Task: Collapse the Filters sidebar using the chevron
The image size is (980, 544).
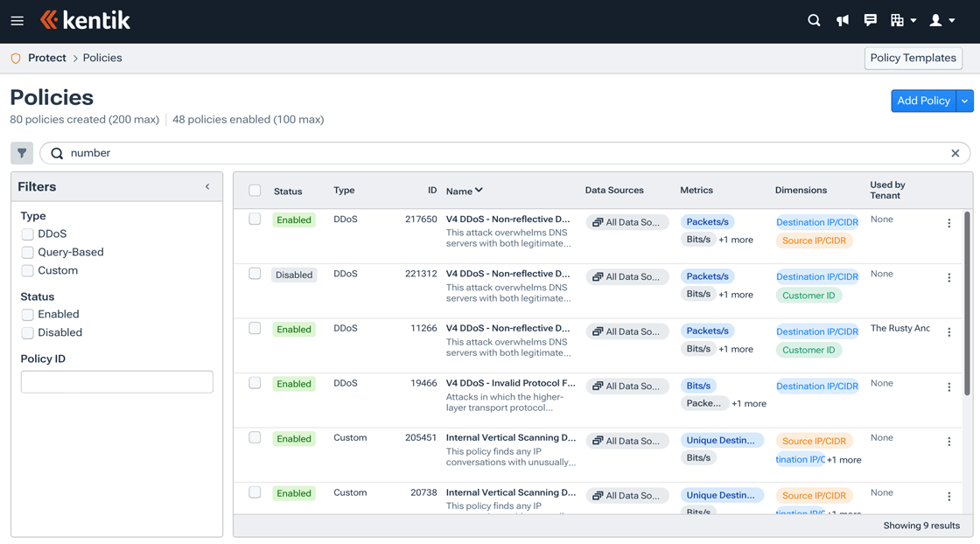Action: [207, 186]
